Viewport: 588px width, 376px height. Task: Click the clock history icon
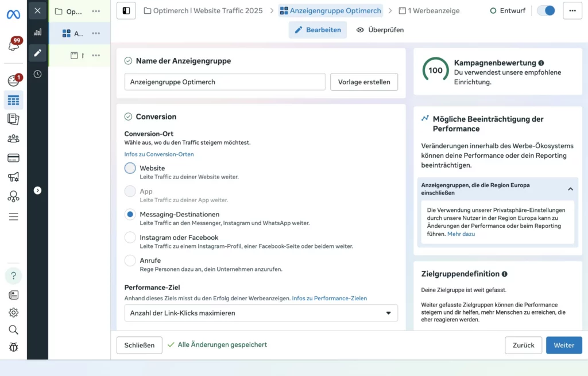click(37, 74)
